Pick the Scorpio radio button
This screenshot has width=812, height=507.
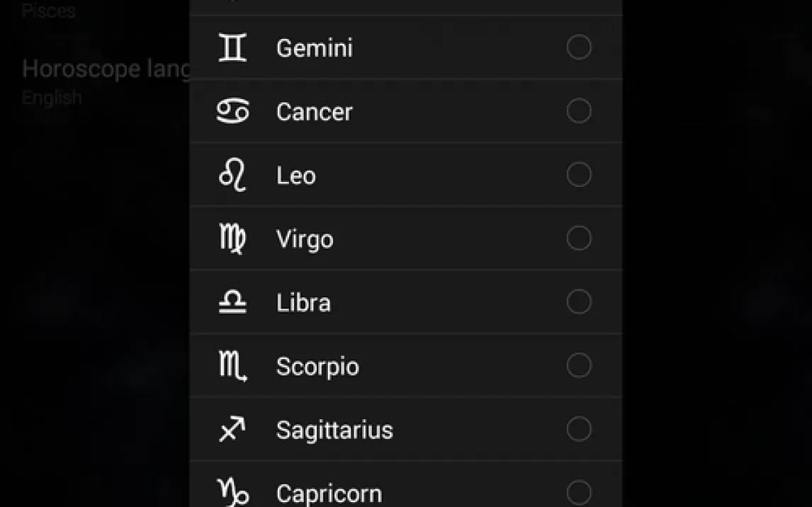tap(579, 366)
